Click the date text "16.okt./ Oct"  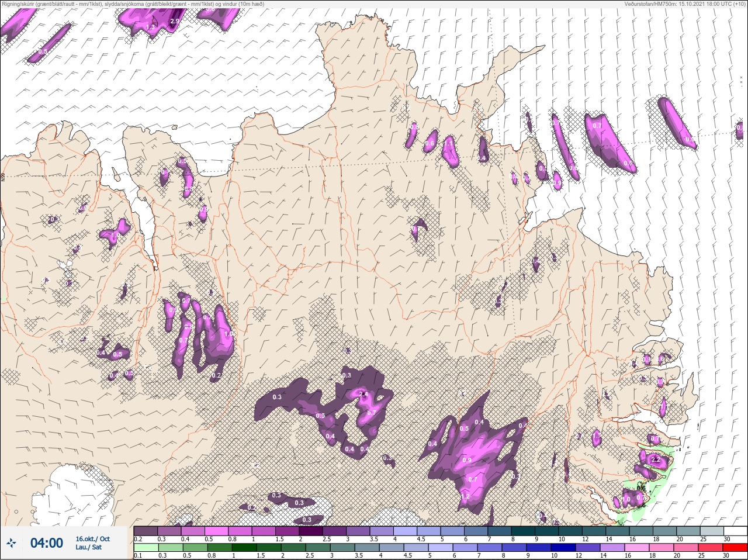[92, 539]
